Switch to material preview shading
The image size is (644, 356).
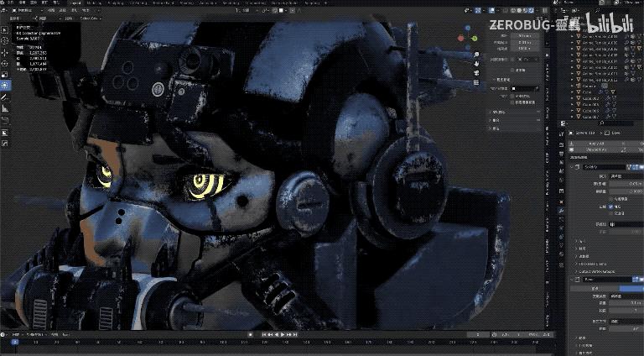(x=525, y=10)
